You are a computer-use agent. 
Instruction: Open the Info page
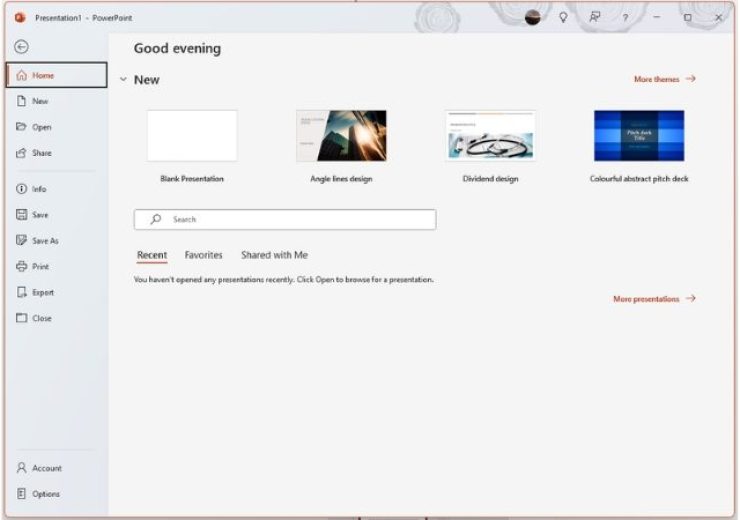(38, 189)
